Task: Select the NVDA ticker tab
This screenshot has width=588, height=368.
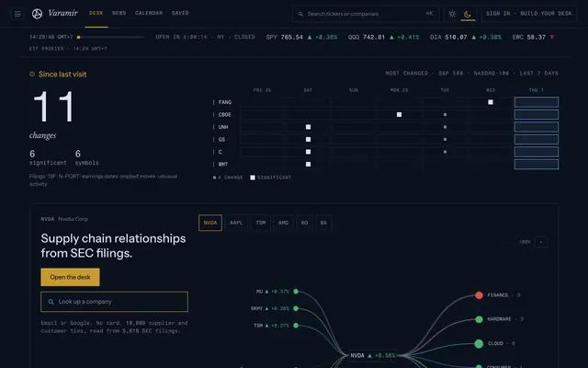Action: click(210, 223)
